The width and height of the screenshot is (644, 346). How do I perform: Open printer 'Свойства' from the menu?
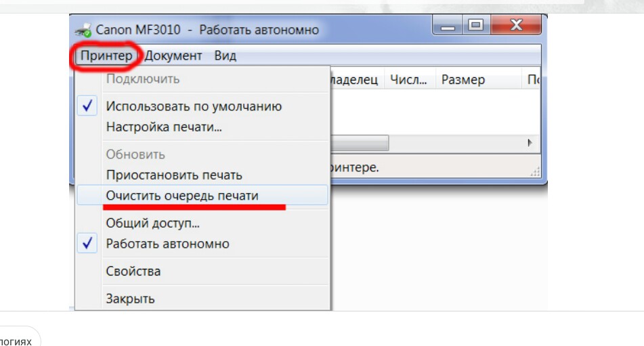(x=133, y=272)
